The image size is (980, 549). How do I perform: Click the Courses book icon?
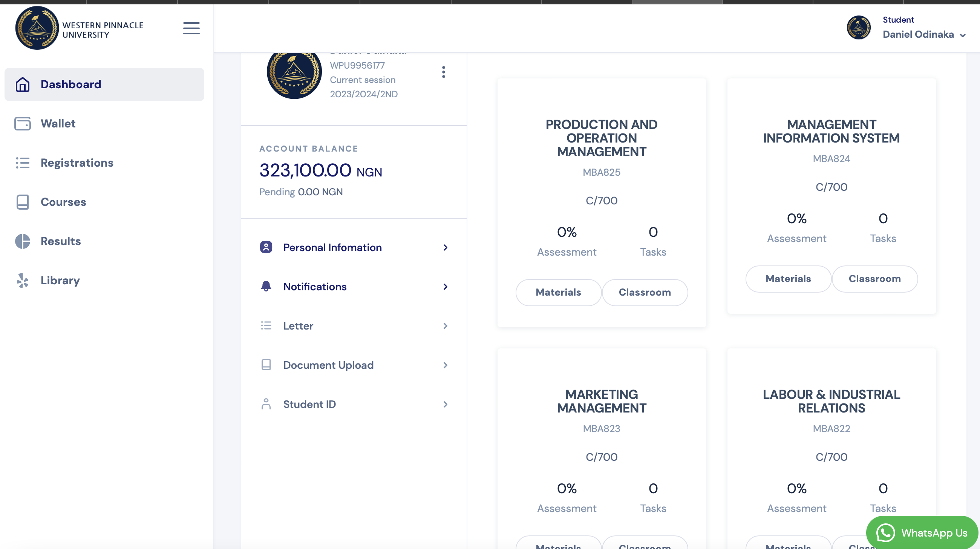23,202
